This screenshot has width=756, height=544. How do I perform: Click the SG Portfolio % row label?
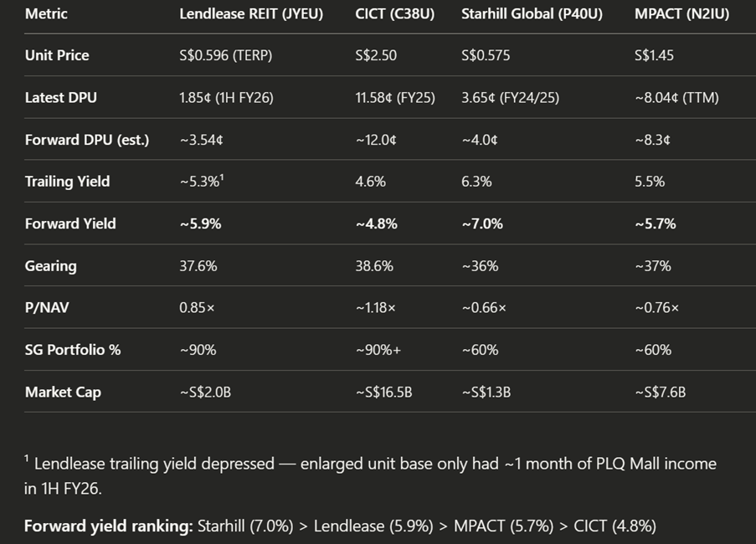coord(73,350)
